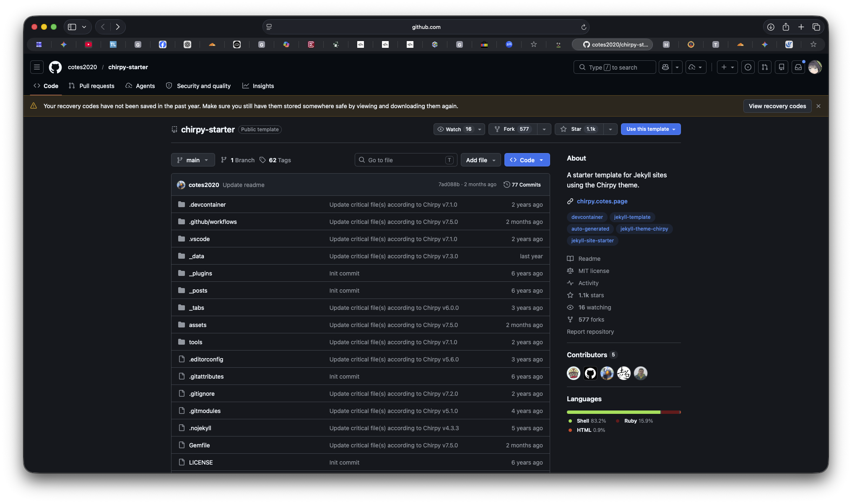852x504 pixels.
Task: Expand the create new plus dropdown
Action: coord(727,67)
